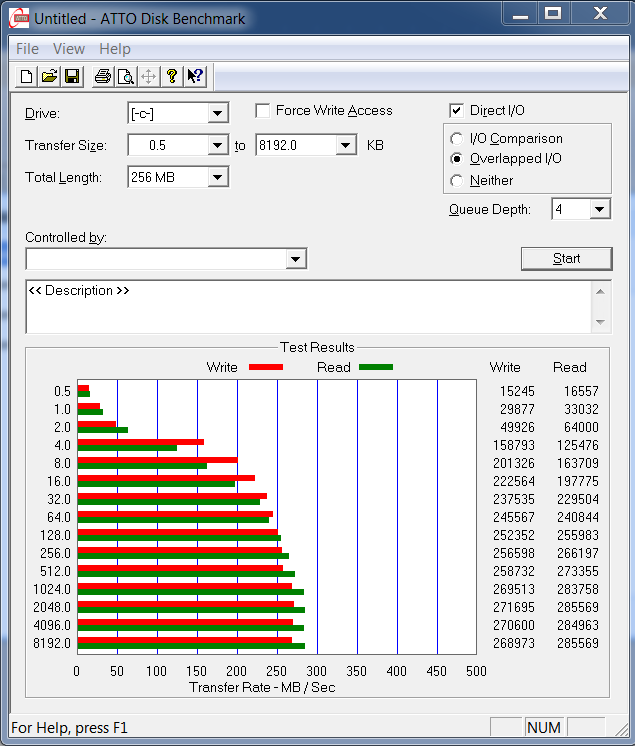Click the read value 64000
This screenshot has width=635, height=746.
(x=581, y=427)
